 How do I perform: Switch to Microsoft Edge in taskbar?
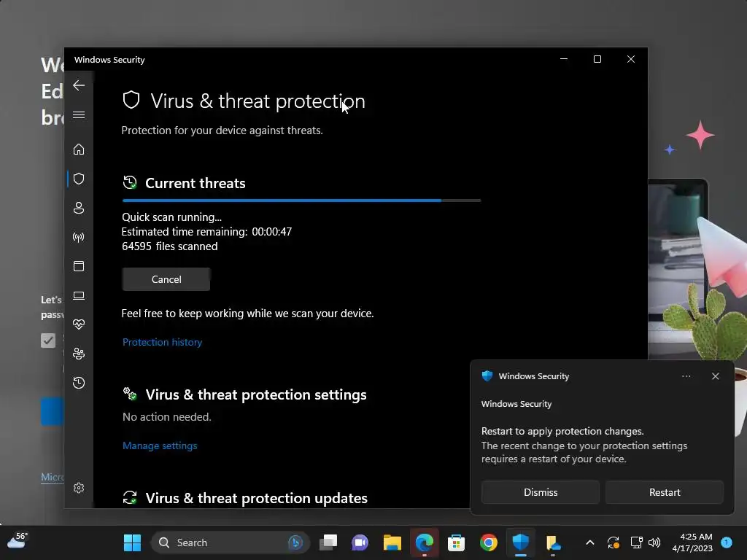[424, 542]
